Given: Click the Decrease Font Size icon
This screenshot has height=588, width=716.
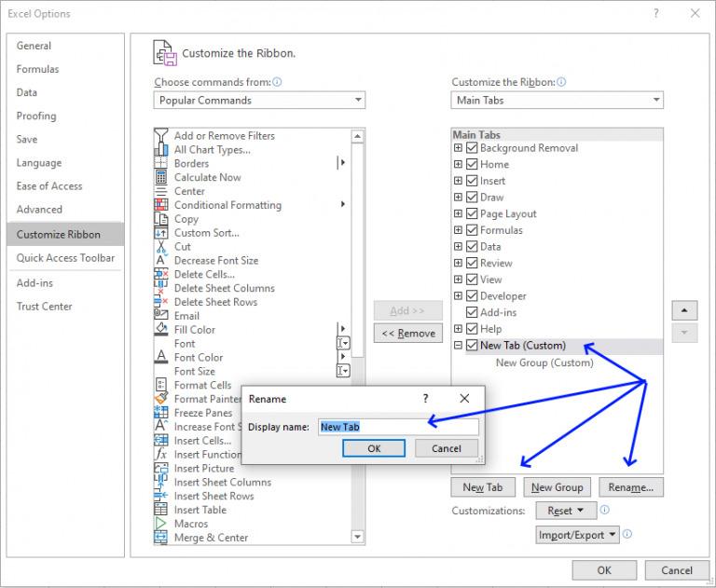Looking at the screenshot, I should pyautogui.click(x=160, y=260).
